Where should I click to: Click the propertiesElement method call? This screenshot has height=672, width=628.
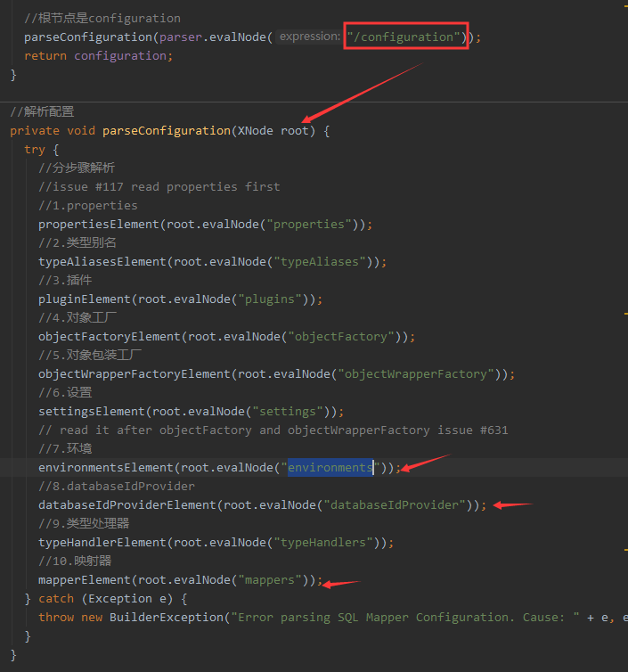(99, 225)
